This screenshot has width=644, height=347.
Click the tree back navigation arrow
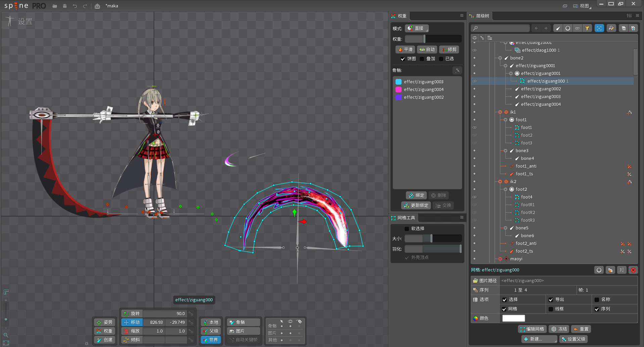coord(536,28)
